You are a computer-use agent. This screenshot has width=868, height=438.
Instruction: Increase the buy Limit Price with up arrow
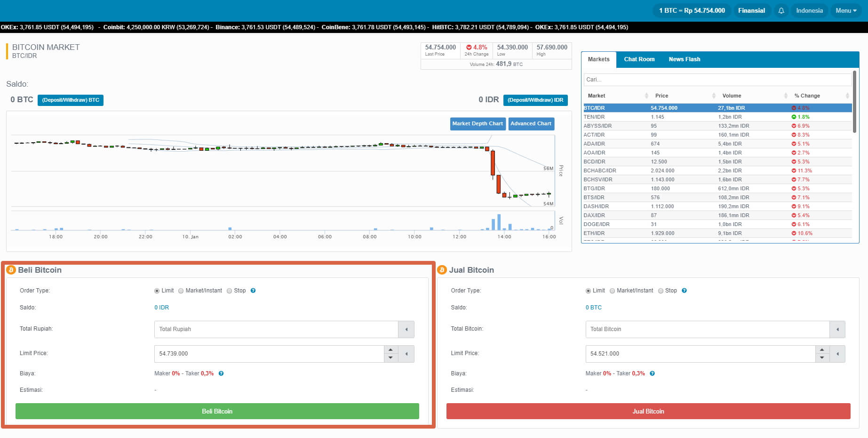click(x=390, y=349)
